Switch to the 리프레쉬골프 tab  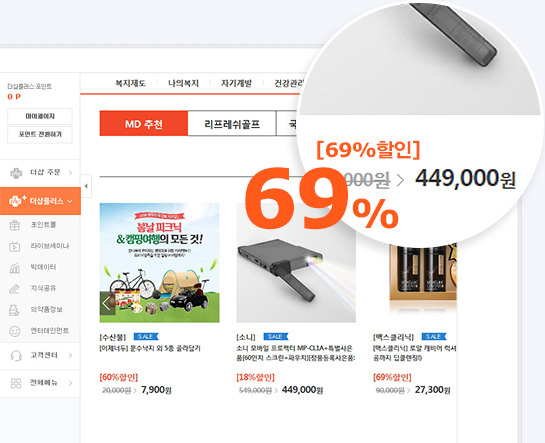232,124
